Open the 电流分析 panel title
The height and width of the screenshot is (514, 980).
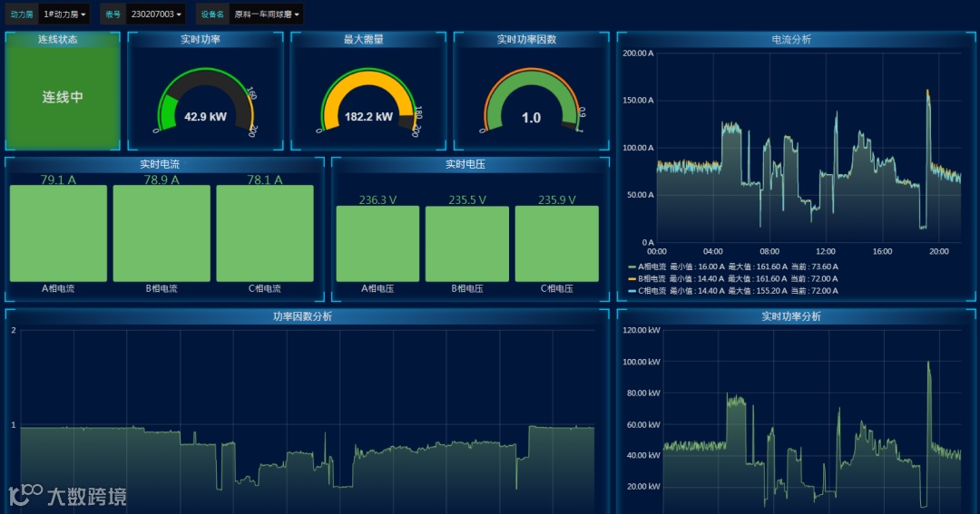(791, 39)
